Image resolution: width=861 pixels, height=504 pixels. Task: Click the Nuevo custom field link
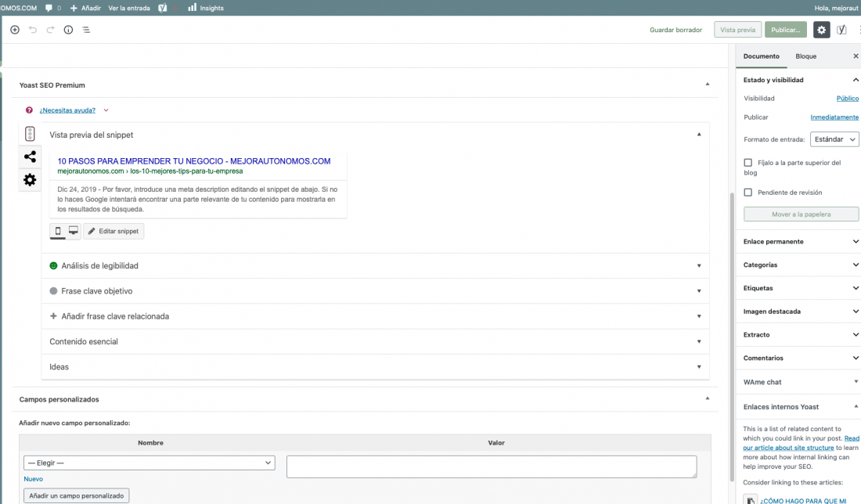pyautogui.click(x=33, y=479)
